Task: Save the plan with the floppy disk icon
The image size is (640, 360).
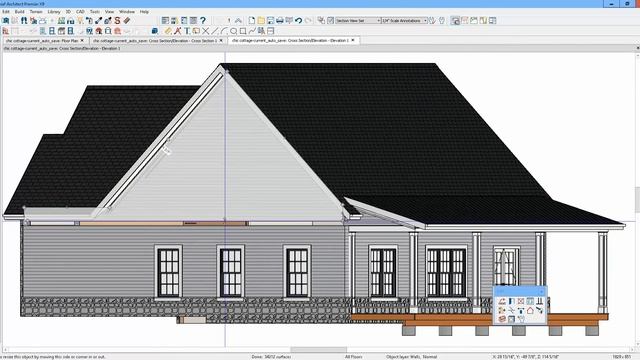Action: 270,20
